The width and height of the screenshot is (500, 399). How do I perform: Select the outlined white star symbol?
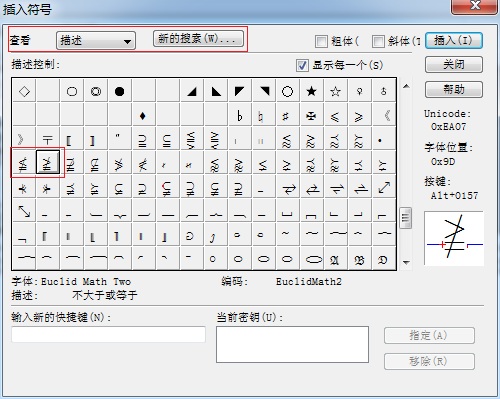336,91
